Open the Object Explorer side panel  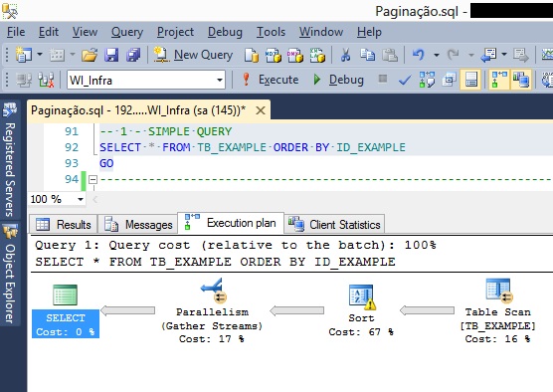[x=10, y=273]
